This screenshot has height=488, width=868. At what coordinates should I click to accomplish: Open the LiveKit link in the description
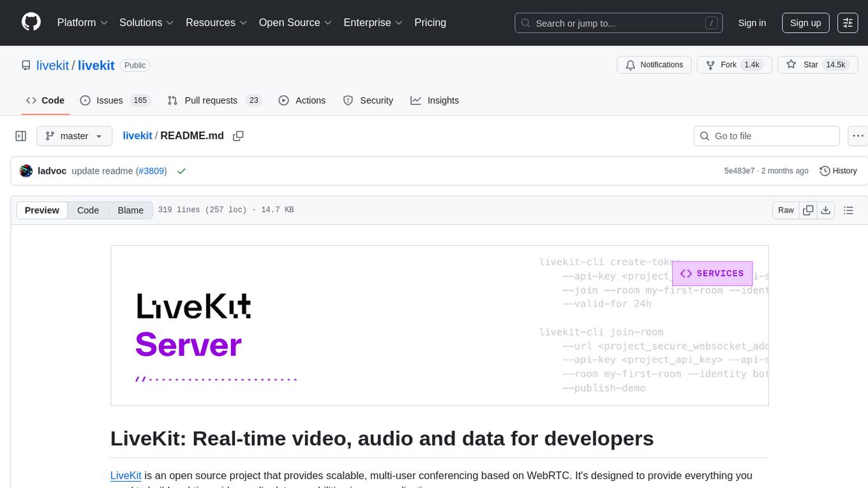click(126, 475)
